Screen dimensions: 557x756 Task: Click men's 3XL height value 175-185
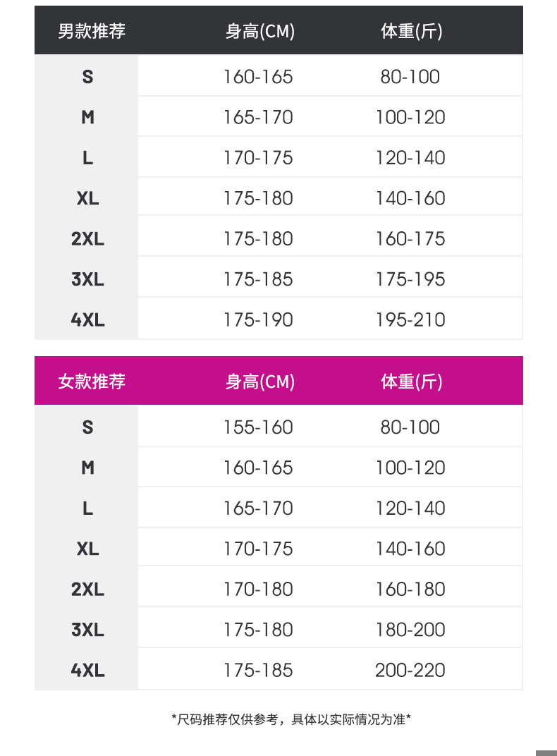(x=258, y=279)
